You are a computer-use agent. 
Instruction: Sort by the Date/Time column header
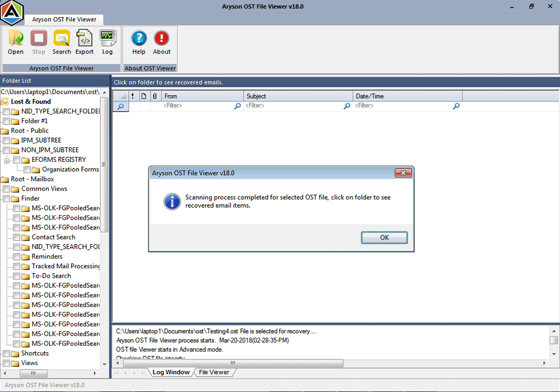[x=408, y=96]
